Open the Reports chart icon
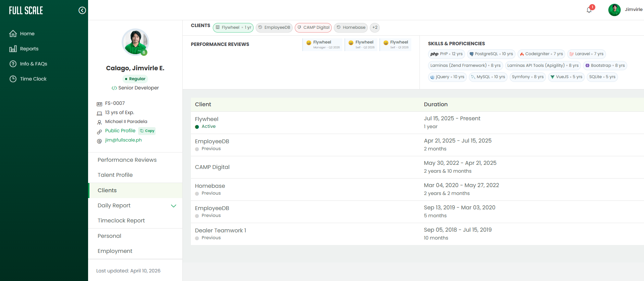This screenshot has width=644, height=281. (x=13, y=49)
